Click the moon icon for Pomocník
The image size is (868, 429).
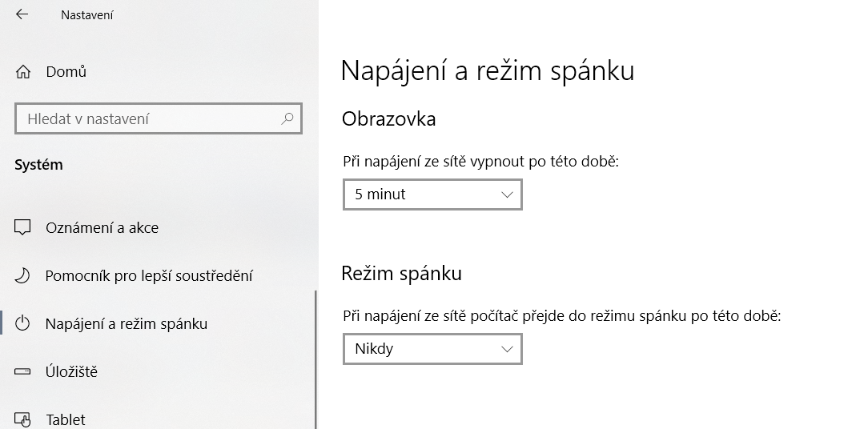pyautogui.click(x=23, y=275)
